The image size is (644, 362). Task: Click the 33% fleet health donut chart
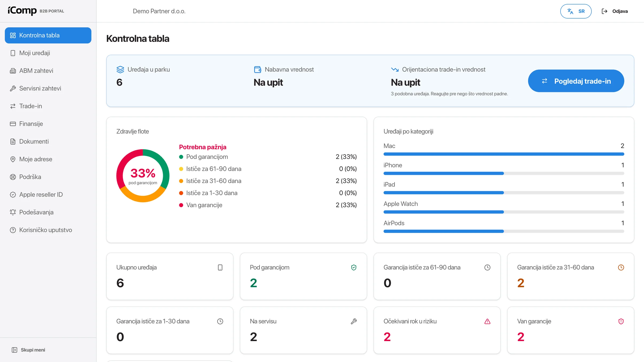pos(143,176)
